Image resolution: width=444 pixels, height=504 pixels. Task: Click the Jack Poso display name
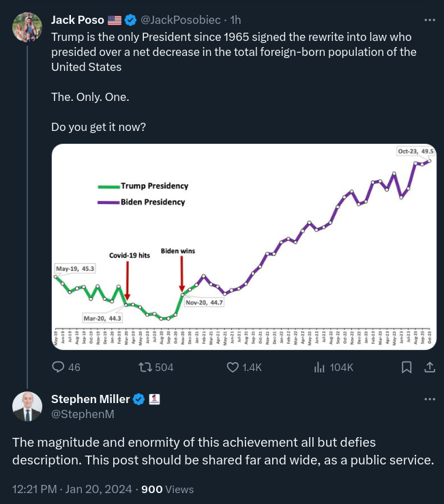78,20
